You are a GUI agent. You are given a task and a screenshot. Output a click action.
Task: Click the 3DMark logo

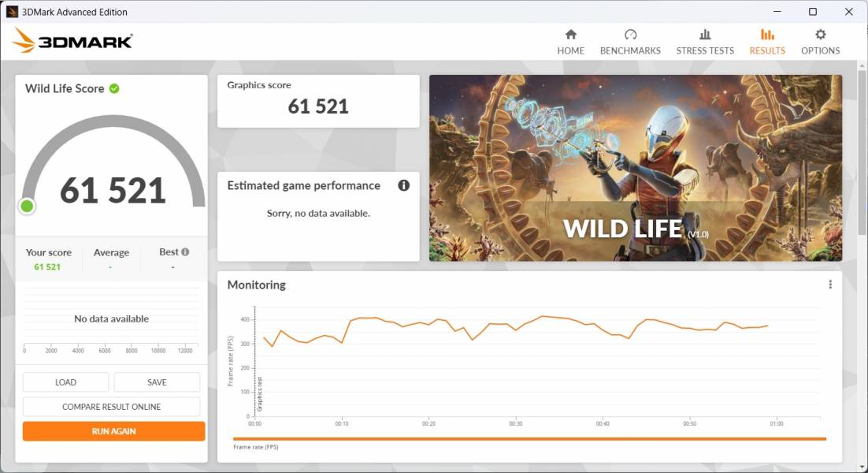click(72, 40)
